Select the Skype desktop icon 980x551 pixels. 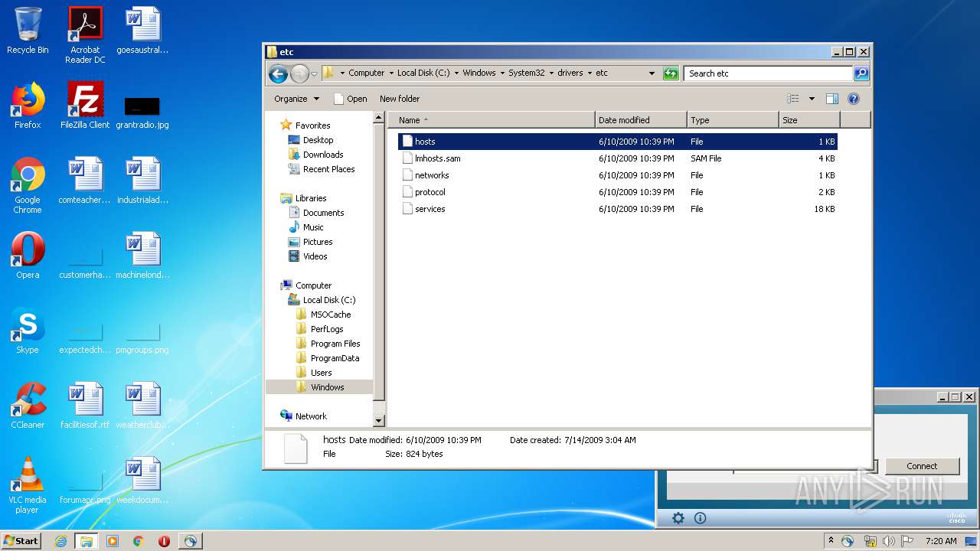pos(28,331)
